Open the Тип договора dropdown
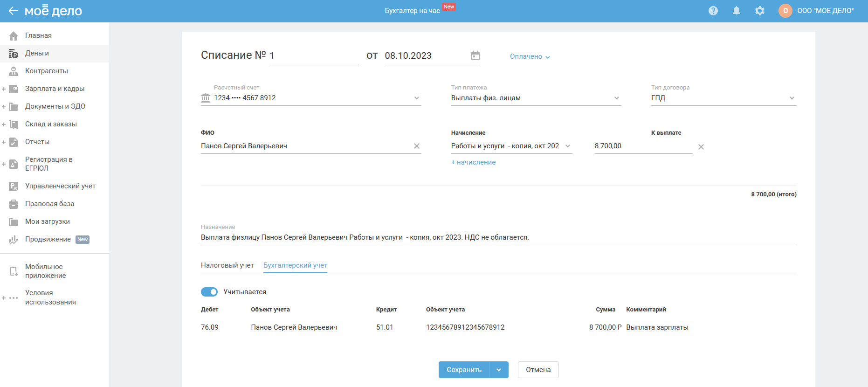 pyautogui.click(x=792, y=98)
